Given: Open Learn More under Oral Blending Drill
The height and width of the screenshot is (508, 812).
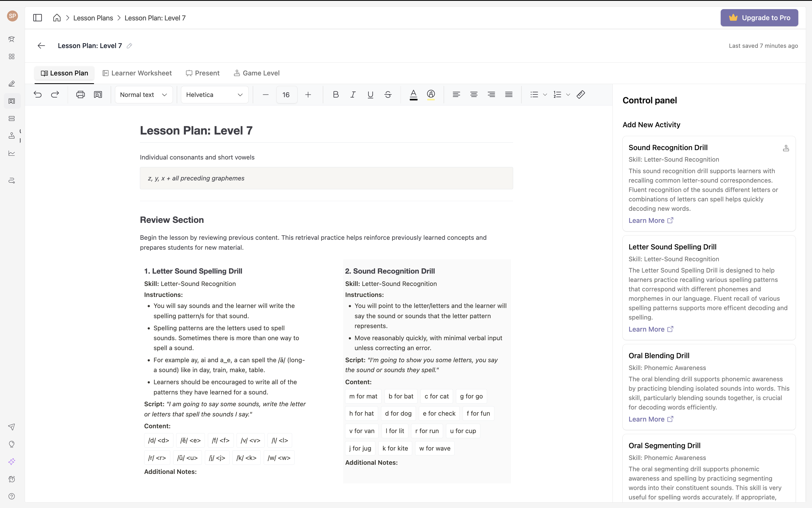Looking at the screenshot, I should click(646, 419).
